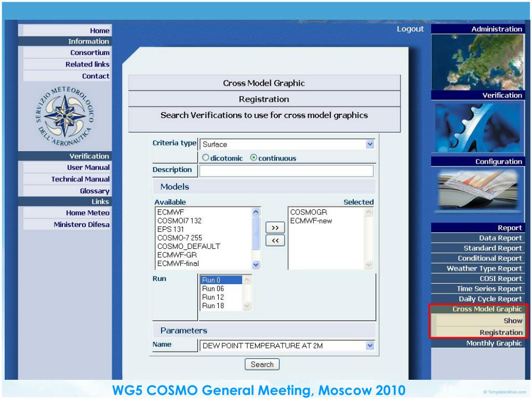Image resolution: width=532 pixels, height=399 pixels.
Task: Open the User Manual link
Action: pyautogui.click(x=67, y=167)
